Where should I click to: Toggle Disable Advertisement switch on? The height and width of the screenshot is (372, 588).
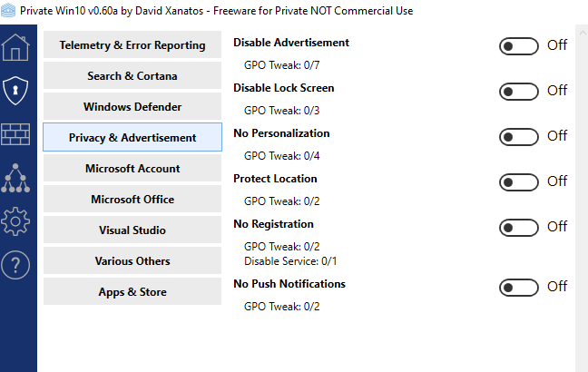pyautogui.click(x=518, y=46)
